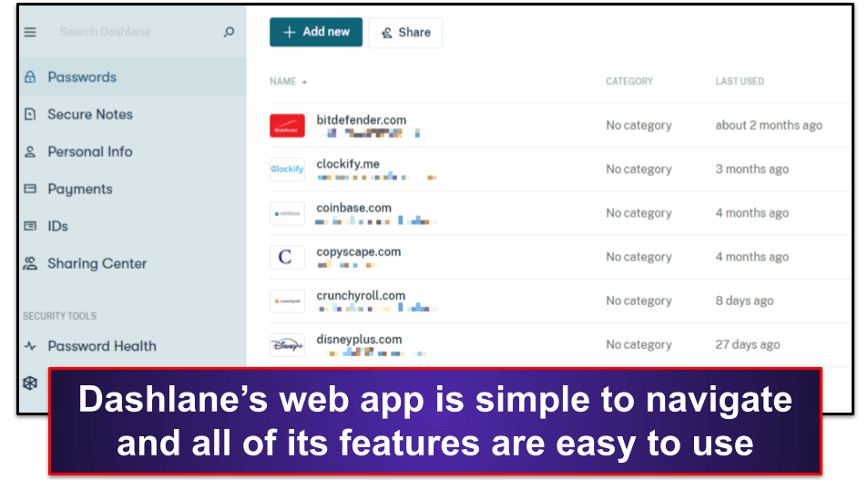Click the Secure Notes document icon

click(30, 115)
